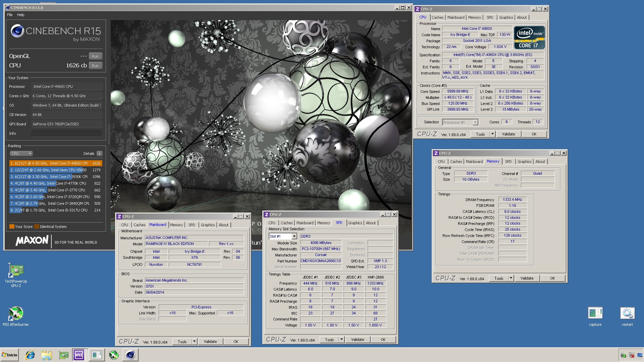The height and width of the screenshot is (362, 644).
Task: Switch to Cinebench taskbar button
Action: [x=130, y=355]
